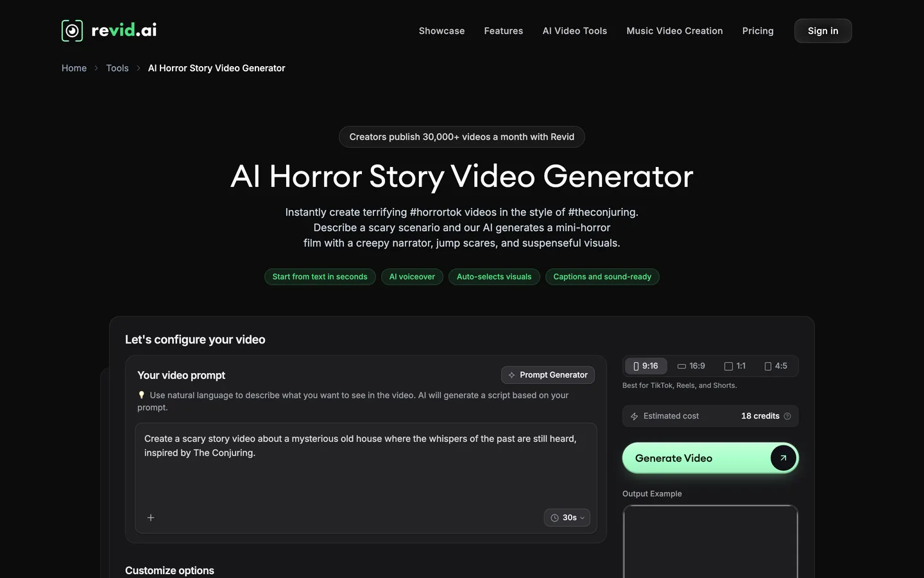Click the Output Example video preview
924x578 pixels.
tap(710, 541)
